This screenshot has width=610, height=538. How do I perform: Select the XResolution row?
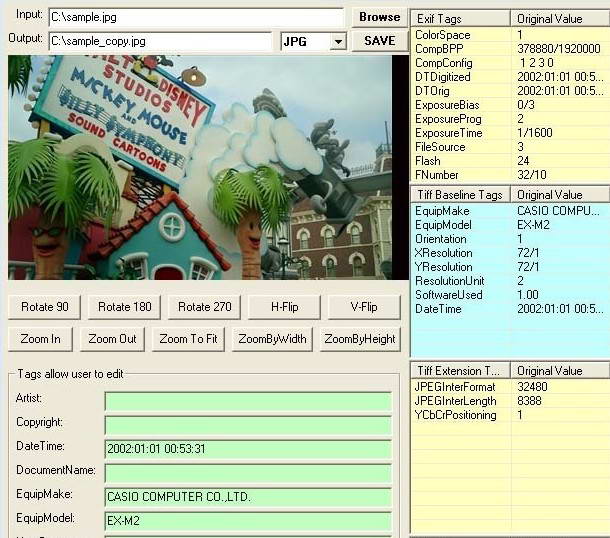[x=510, y=253]
